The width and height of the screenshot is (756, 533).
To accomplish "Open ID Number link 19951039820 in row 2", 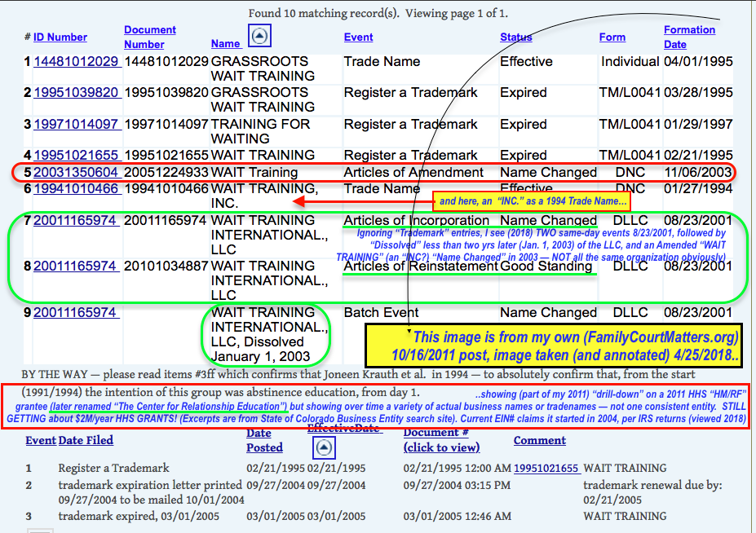I will click(x=76, y=93).
